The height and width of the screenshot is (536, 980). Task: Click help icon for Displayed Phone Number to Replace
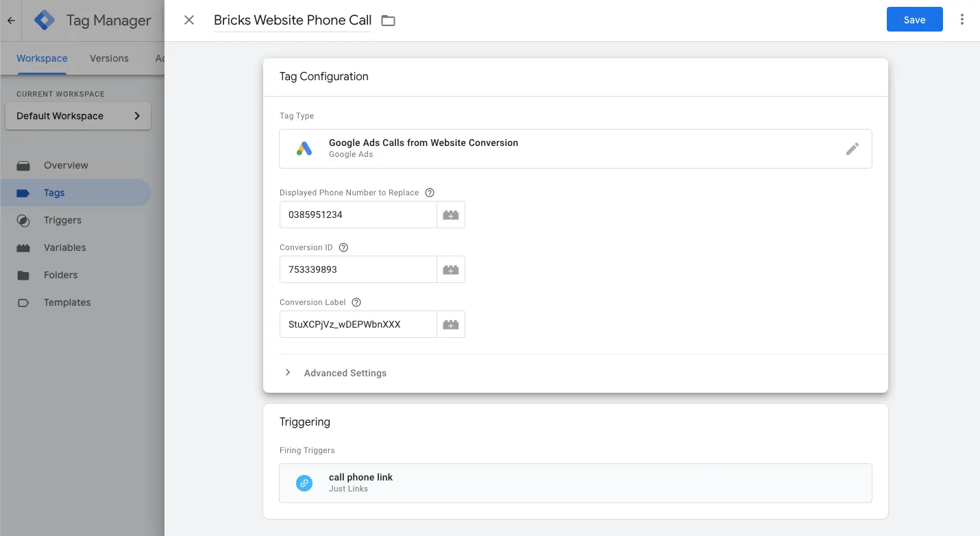tap(429, 193)
